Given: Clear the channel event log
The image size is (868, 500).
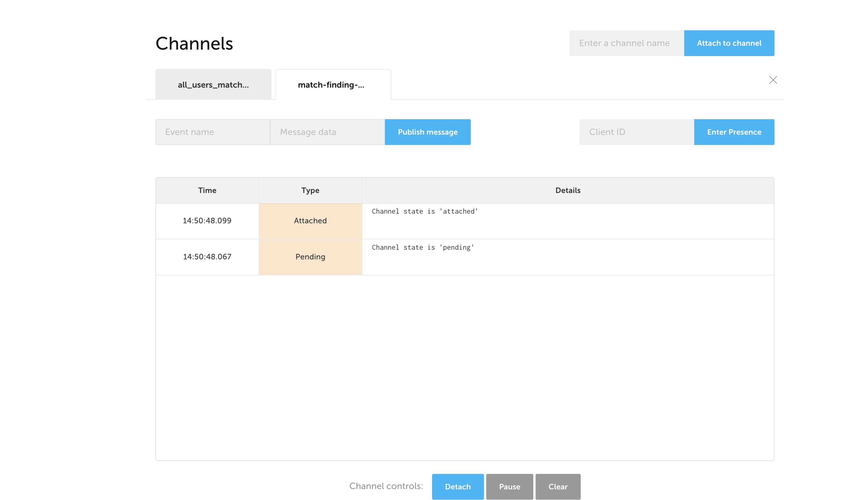Looking at the screenshot, I should click(x=558, y=486).
